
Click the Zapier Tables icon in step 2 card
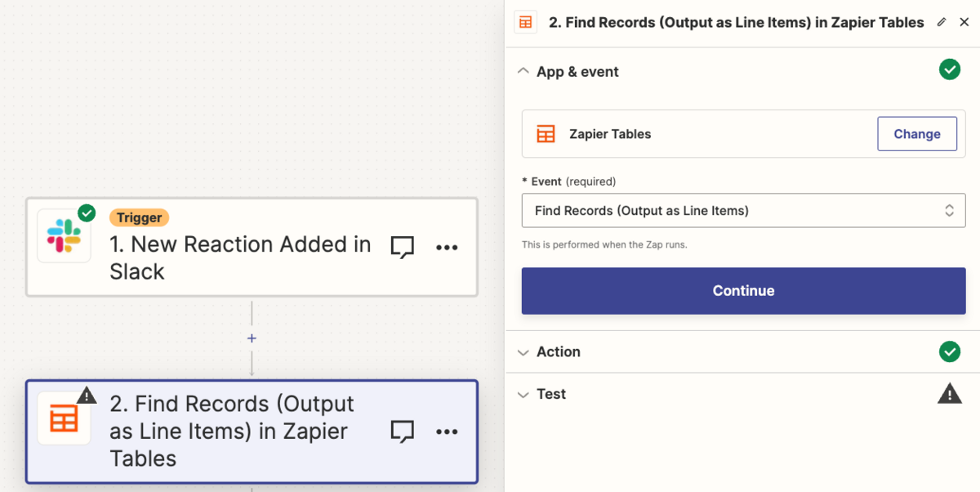coord(64,418)
